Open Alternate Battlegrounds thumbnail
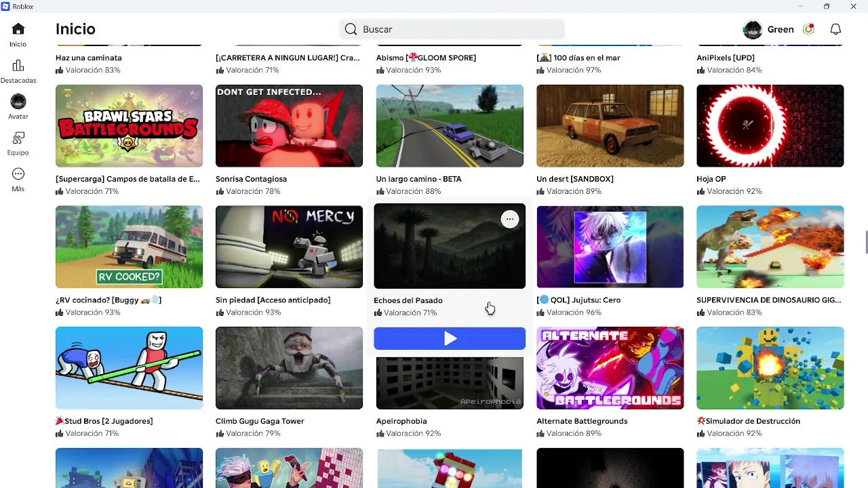 point(610,368)
